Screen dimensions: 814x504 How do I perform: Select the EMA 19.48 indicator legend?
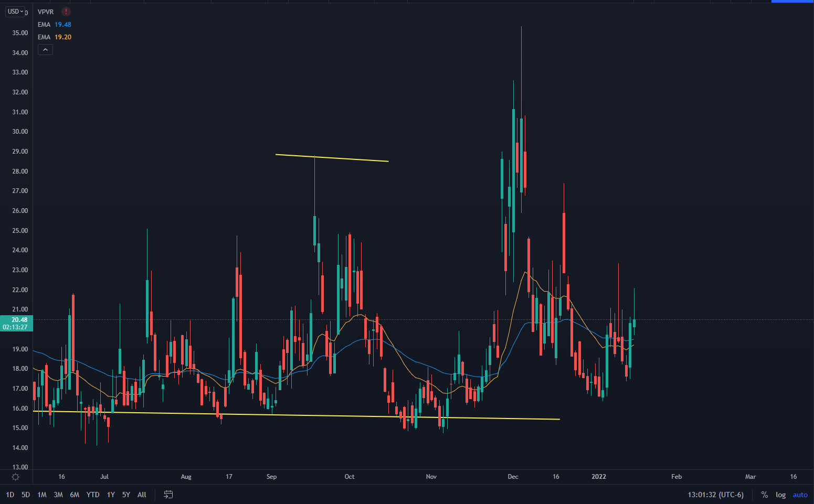[x=55, y=25]
